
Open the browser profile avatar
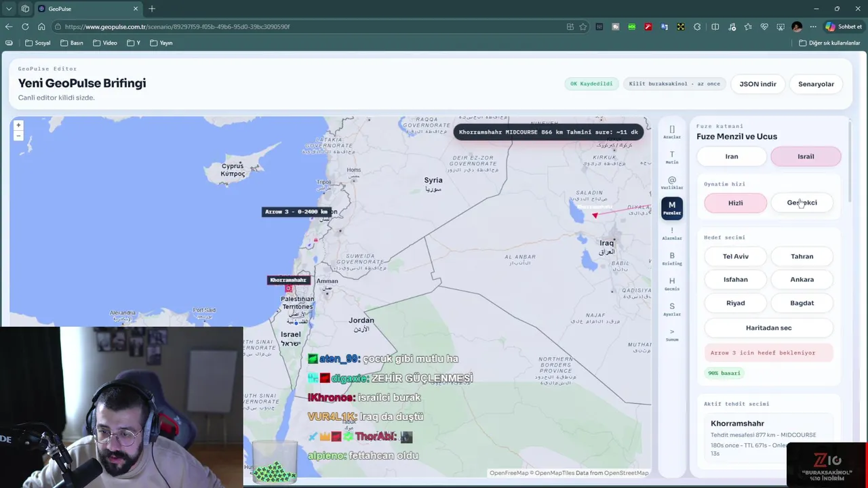(x=797, y=26)
